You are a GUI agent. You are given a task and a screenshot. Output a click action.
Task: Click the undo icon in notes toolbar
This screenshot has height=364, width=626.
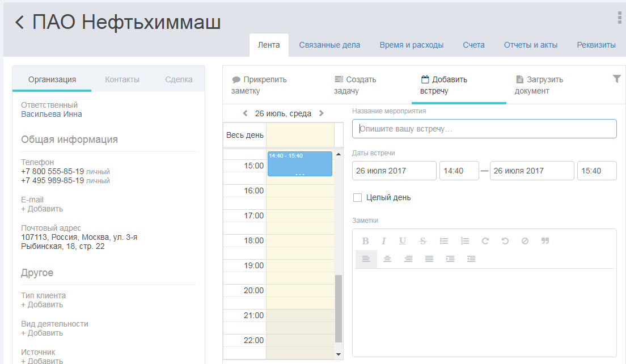505,241
